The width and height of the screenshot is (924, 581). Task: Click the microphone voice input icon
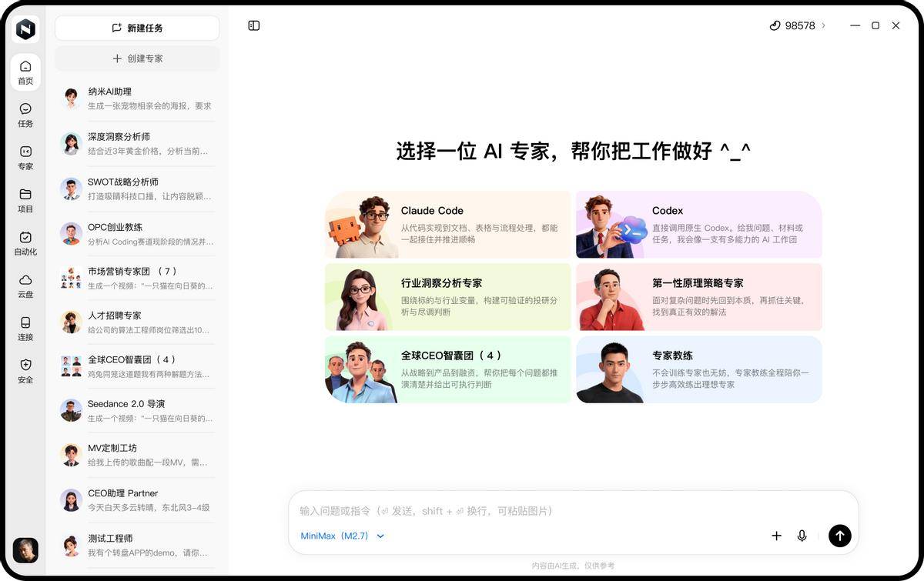pyautogui.click(x=802, y=536)
